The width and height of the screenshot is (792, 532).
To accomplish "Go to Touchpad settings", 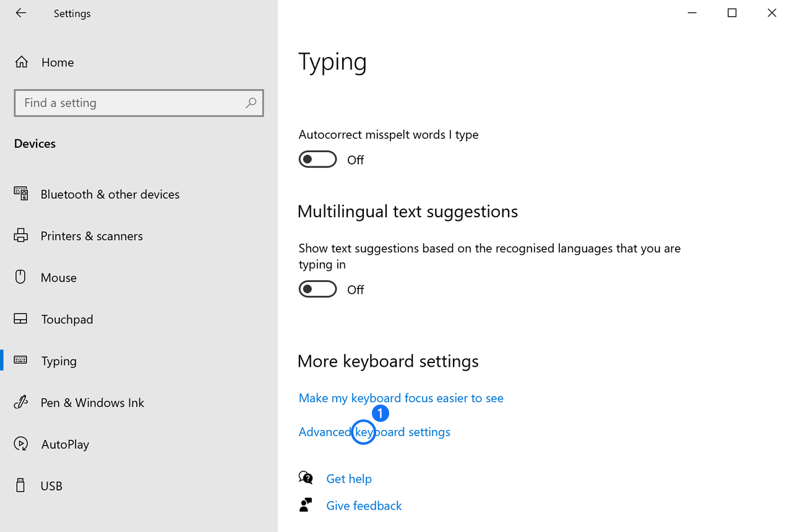I will coord(67,319).
